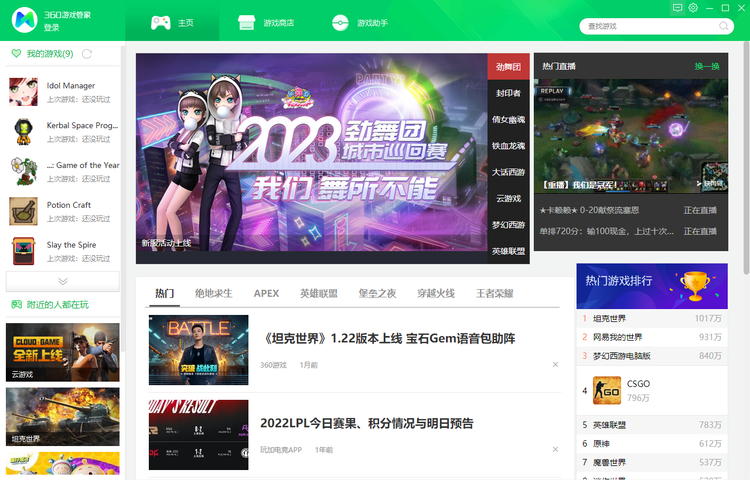Click the 2022LPL article thumbnail
Viewport: 750px width, 480px height.
[199, 435]
